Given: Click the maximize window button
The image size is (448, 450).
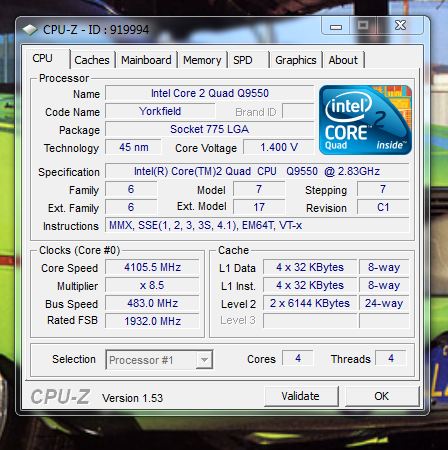Looking at the screenshot, I should click(x=363, y=26).
